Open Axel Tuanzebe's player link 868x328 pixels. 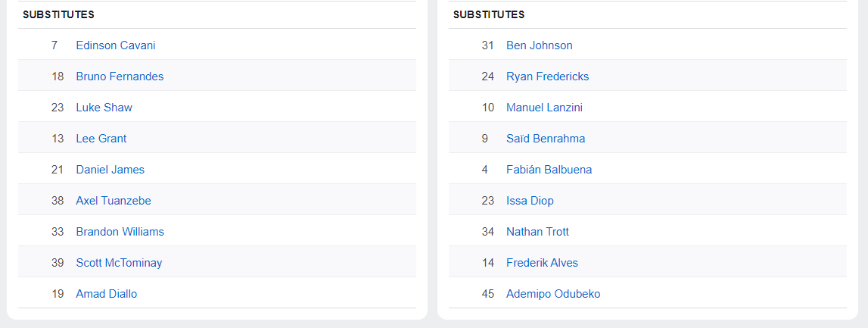[114, 201]
